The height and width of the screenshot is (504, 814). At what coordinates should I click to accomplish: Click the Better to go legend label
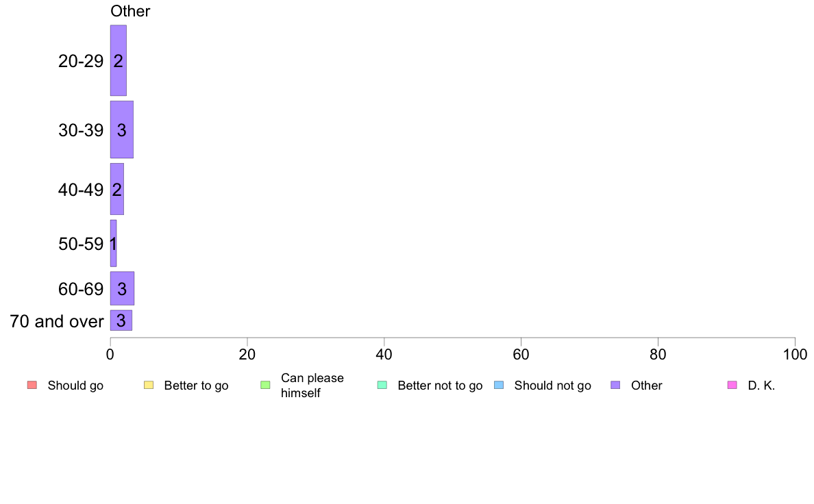(x=196, y=386)
